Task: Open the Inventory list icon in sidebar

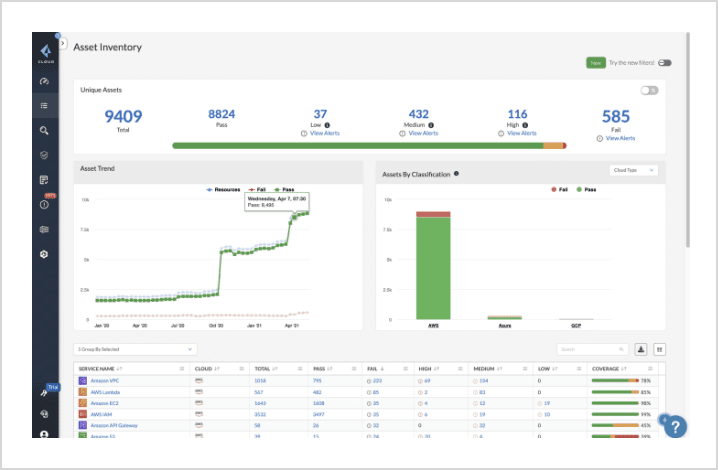Action: (44, 106)
